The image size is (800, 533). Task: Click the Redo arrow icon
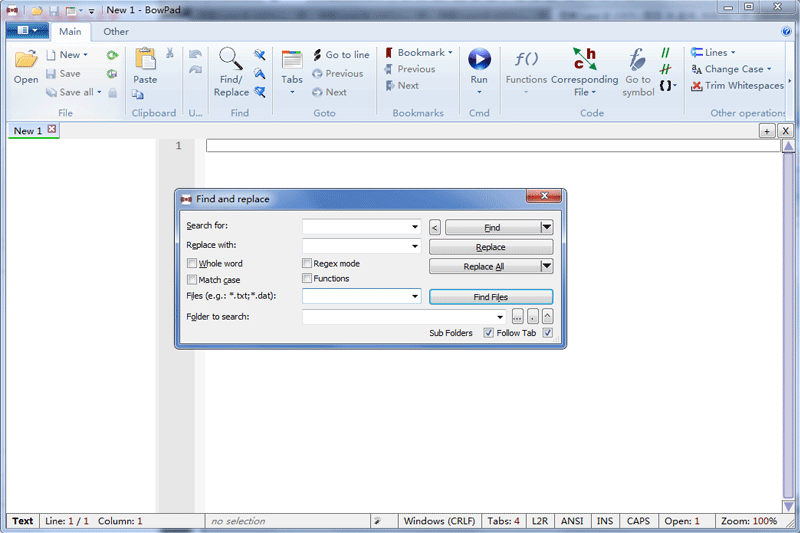[x=195, y=70]
